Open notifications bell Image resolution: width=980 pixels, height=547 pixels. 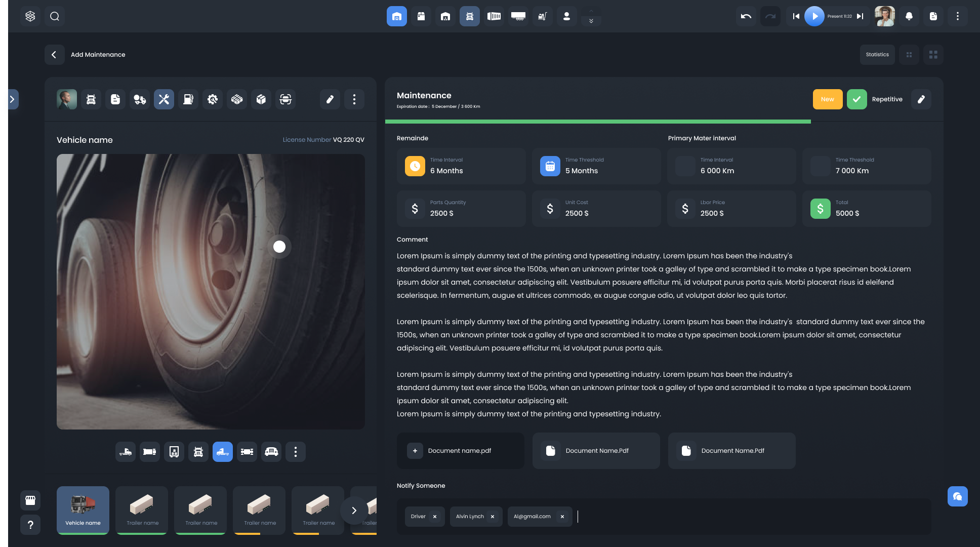point(909,16)
